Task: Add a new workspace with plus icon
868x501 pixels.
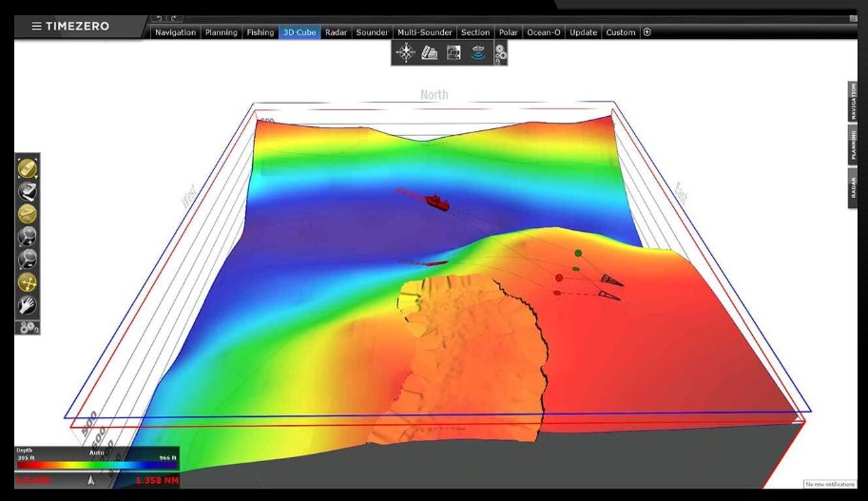Action: point(646,32)
